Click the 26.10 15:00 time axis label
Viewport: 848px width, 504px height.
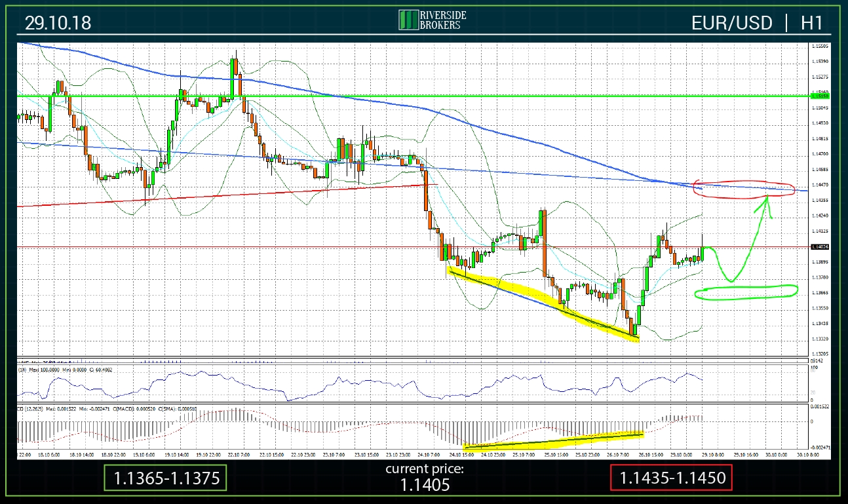pyautogui.click(x=651, y=454)
